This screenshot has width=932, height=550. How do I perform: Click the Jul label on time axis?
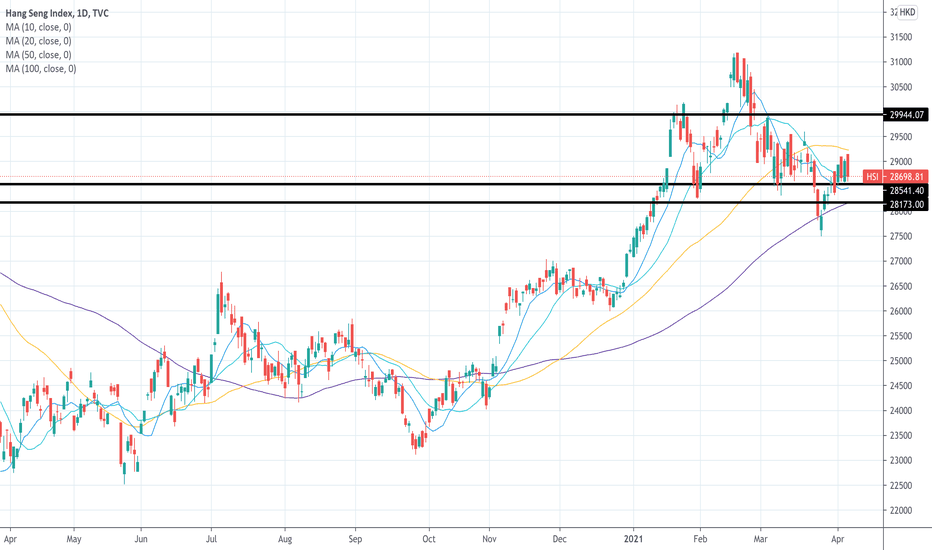[x=211, y=539]
